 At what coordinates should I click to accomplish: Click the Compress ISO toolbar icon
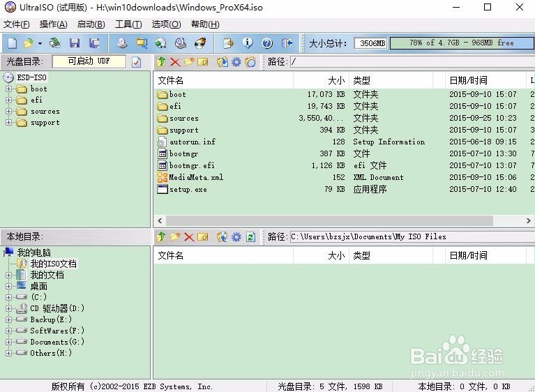pyautogui.click(x=142, y=43)
